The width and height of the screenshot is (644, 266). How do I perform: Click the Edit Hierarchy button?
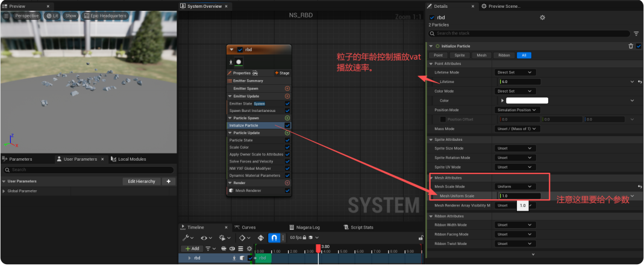click(x=142, y=181)
